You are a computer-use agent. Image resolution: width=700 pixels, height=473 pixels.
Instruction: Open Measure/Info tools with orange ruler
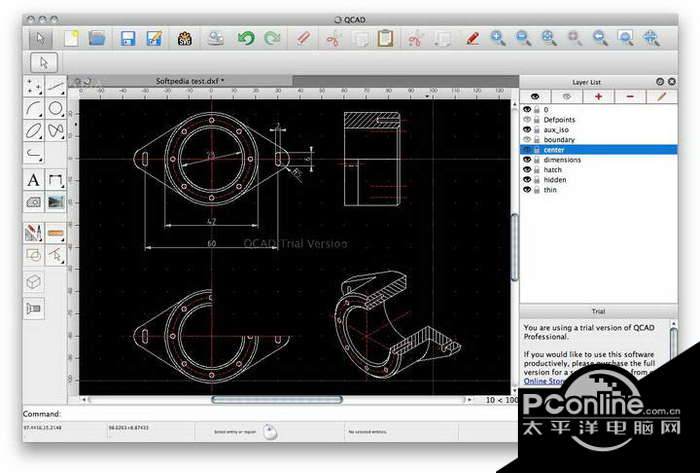(x=55, y=233)
